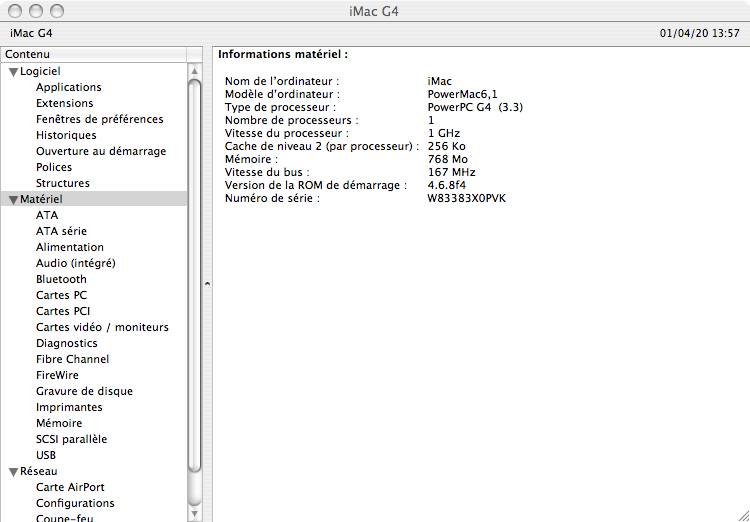The width and height of the screenshot is (750, 522).
Task: Select Cartes PCI
Action: (63, 311)
